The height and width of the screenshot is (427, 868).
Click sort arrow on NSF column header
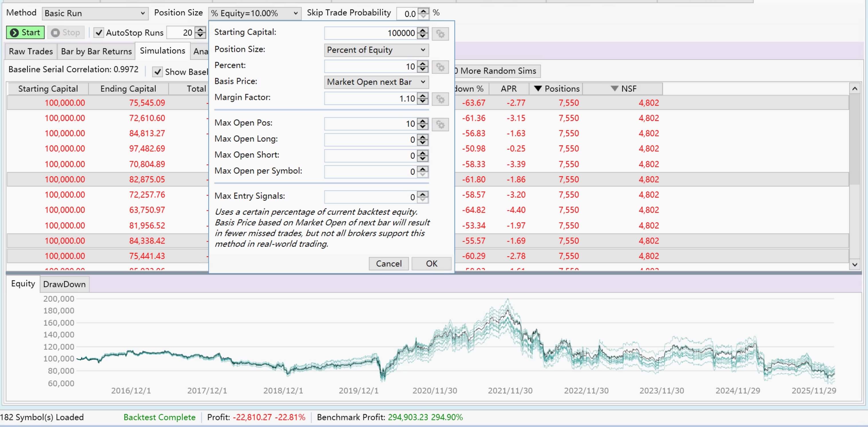pos(614,89)
